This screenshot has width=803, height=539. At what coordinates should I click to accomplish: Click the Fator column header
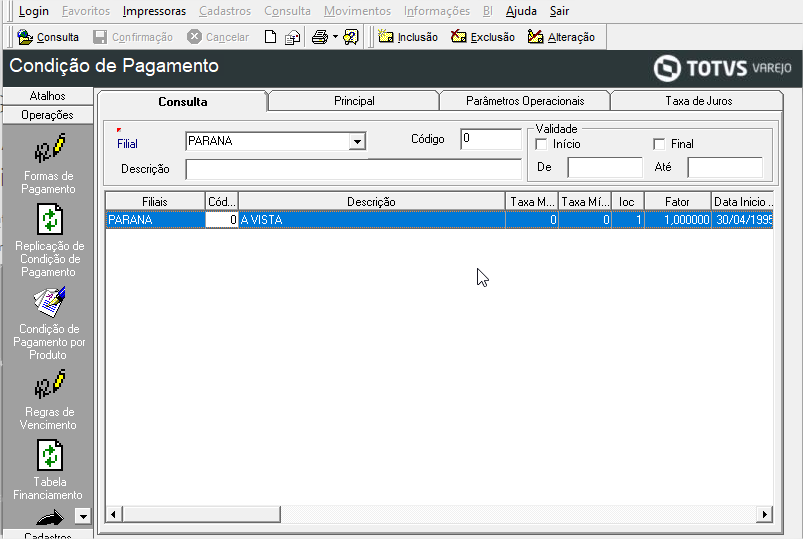(x=677, y=202)
